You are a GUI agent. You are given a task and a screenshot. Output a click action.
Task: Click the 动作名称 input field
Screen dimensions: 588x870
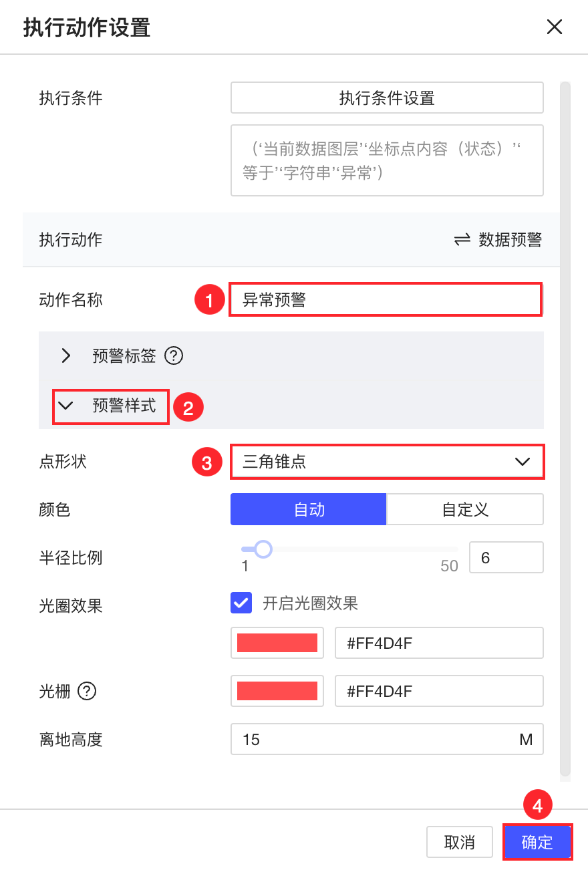coord(385,299)
